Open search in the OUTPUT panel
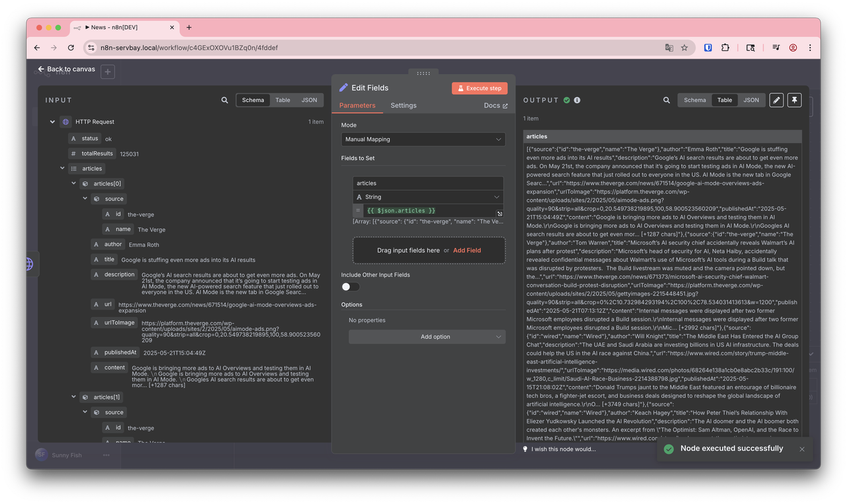 point(666,100)
